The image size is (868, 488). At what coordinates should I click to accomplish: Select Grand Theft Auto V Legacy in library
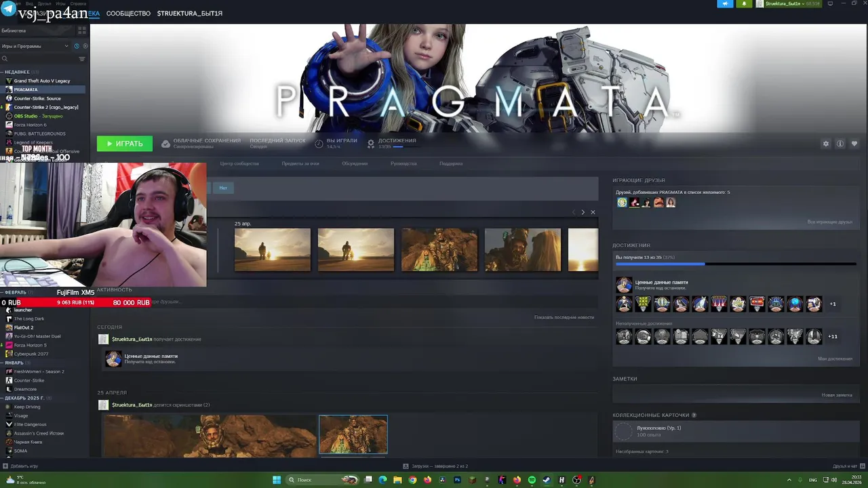[43, 81]
